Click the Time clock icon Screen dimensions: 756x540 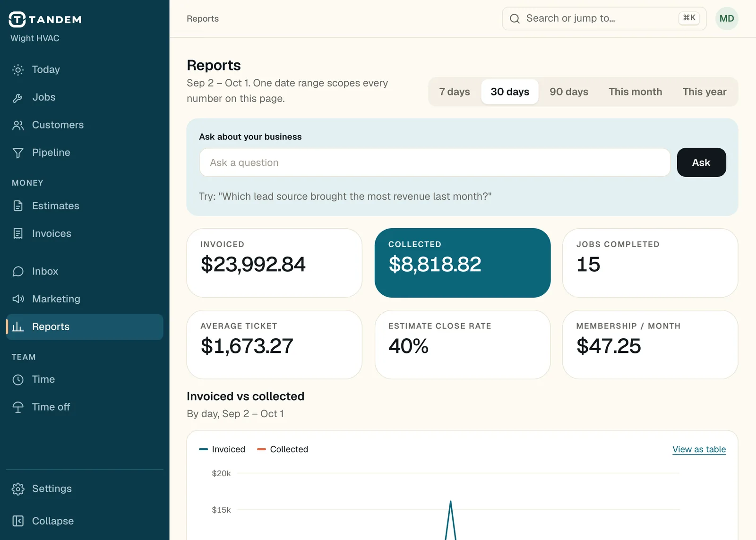(x=18, y=380)
